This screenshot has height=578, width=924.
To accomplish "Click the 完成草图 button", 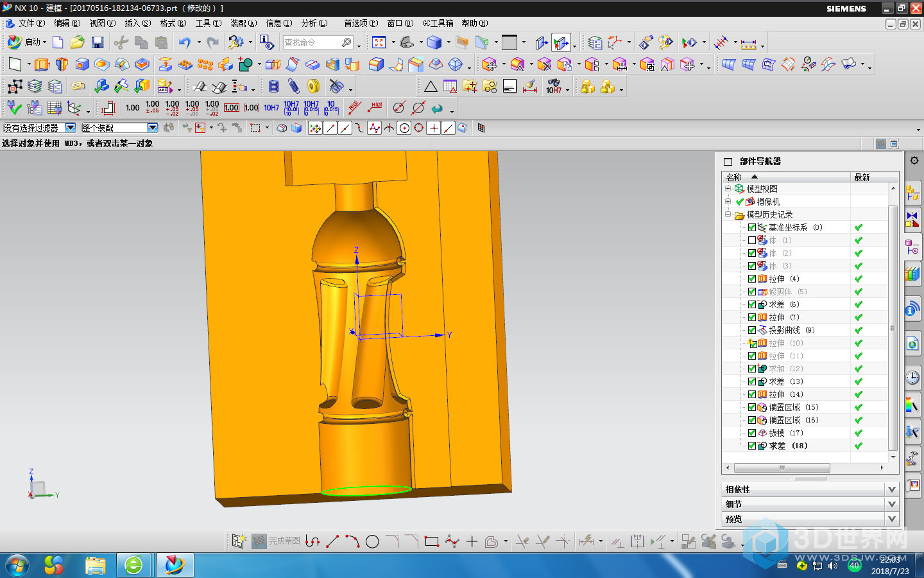I will pyautogui.click(x=277, y=541).
